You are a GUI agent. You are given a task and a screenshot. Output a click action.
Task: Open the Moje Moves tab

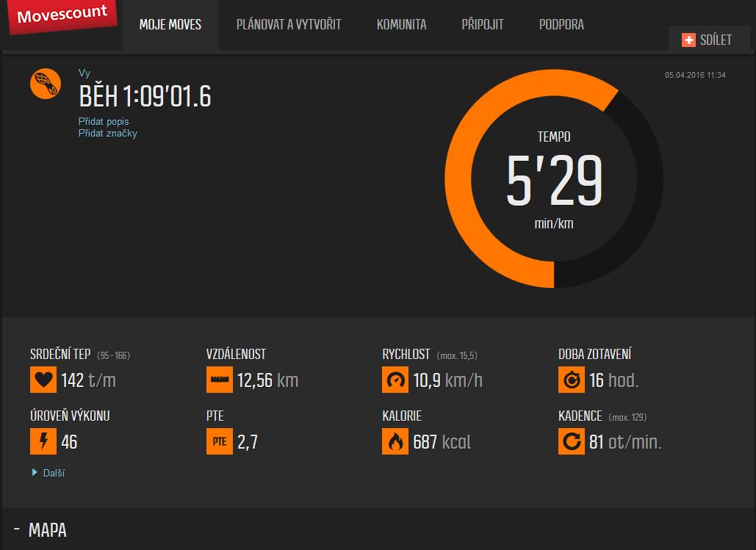170,25
